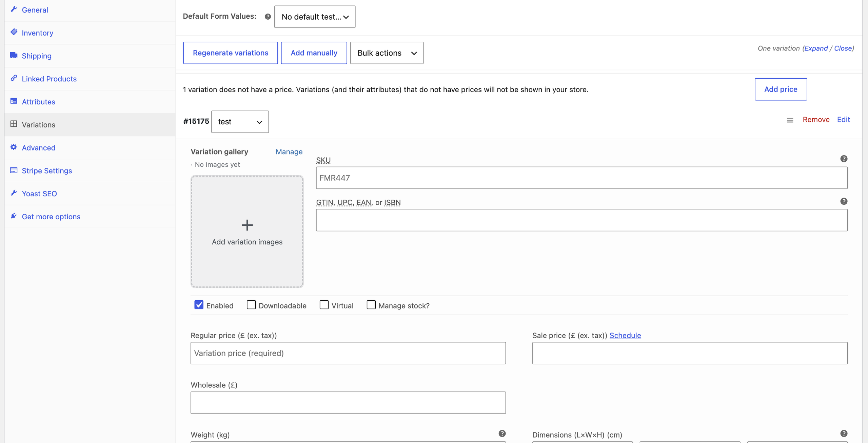
Task: Switch to the Shipping tab
Action: click(x=90, y=56)
